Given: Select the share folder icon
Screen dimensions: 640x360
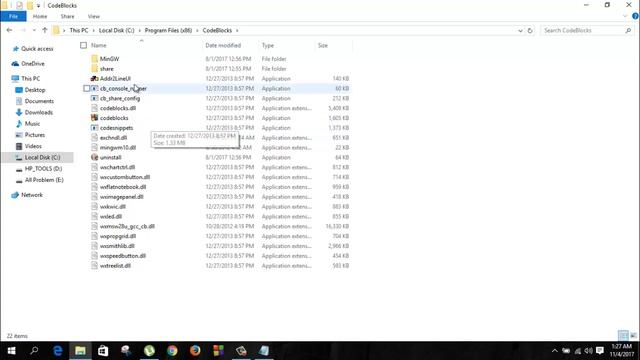Looking at the screenshot, I should (95, 69).
